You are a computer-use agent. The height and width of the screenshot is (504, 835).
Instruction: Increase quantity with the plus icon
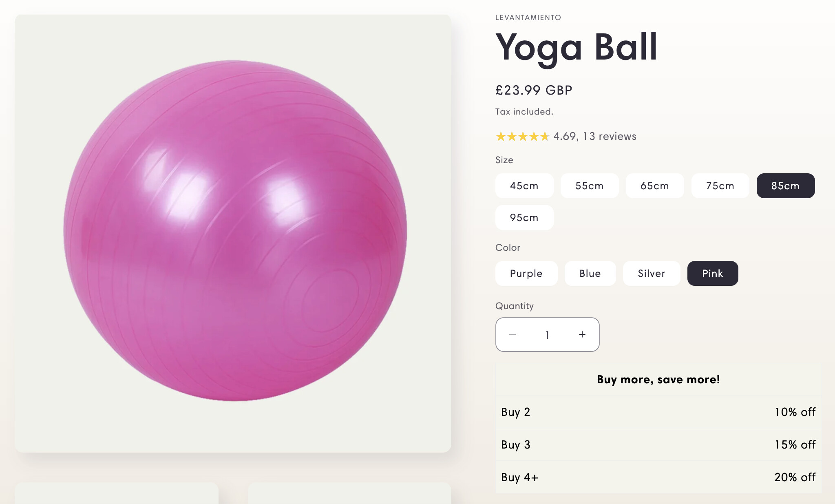(582, 334)
